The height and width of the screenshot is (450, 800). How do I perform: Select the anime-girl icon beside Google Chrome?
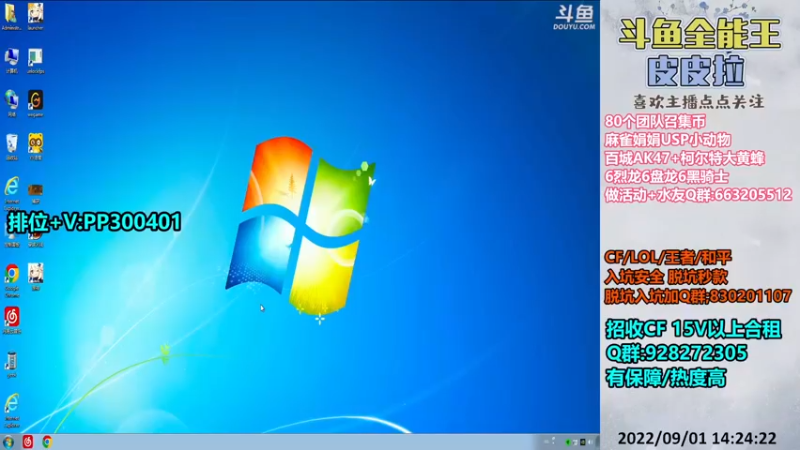(35, 277)
